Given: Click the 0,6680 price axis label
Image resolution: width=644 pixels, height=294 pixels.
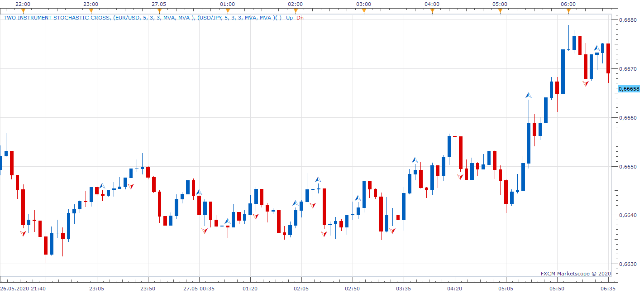Looking at the screenshot, I should pos(627,20).
